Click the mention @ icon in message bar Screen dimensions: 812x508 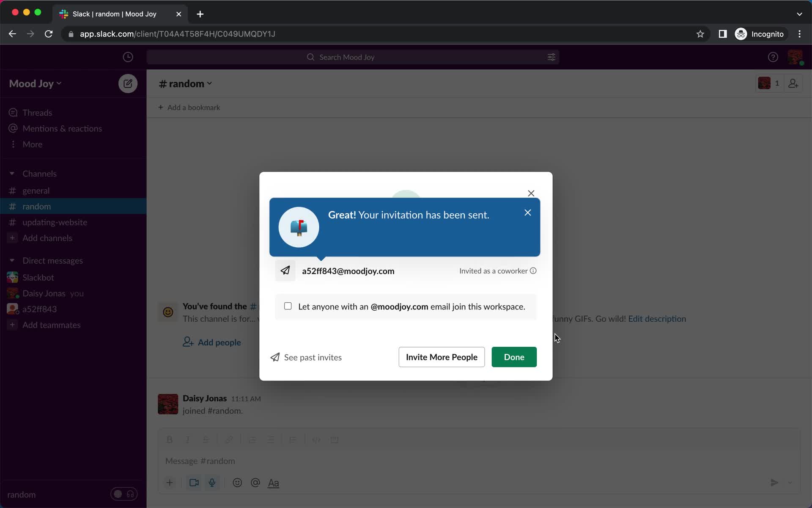point(255,483)
